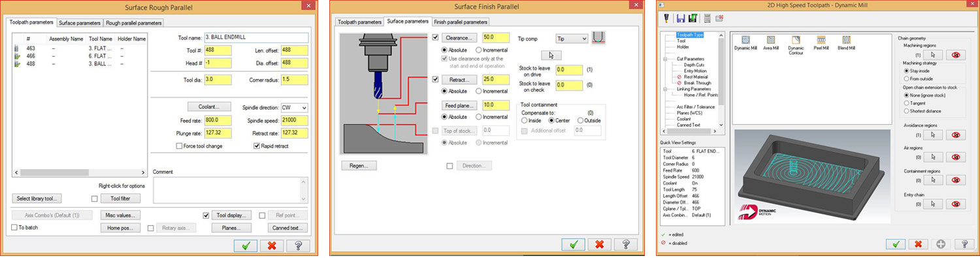The height and width of the screenshot is (258, 980).
Task: Switch to Toolpath parameters tab in Finish Parallel
Action: (x=359, y=22)
